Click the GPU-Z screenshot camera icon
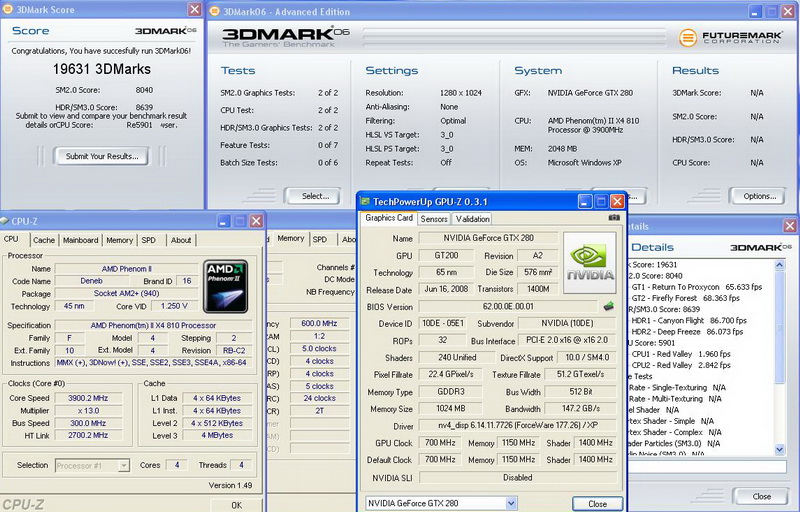Image resolution: width=800 pixels, height=512 pixels. (613, 218)
